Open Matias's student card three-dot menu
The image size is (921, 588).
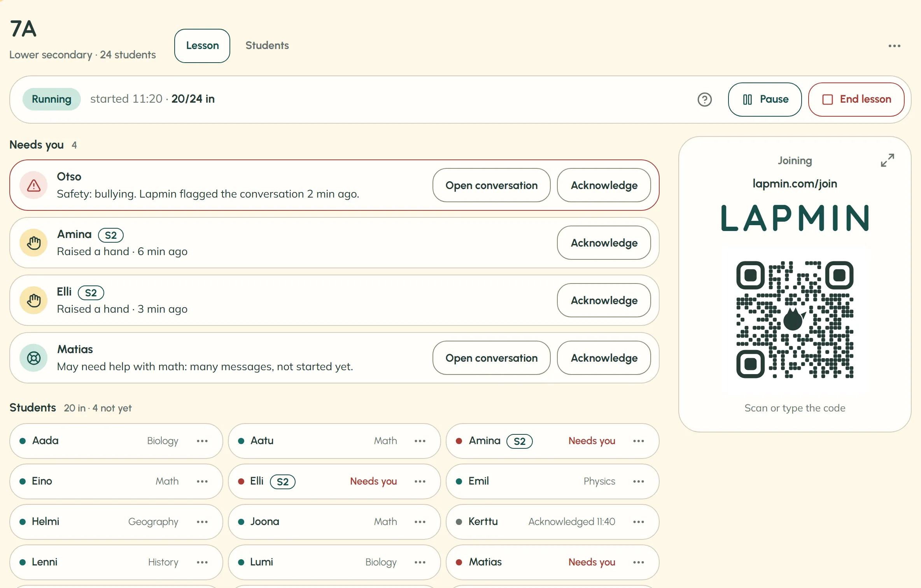point(639,562)
